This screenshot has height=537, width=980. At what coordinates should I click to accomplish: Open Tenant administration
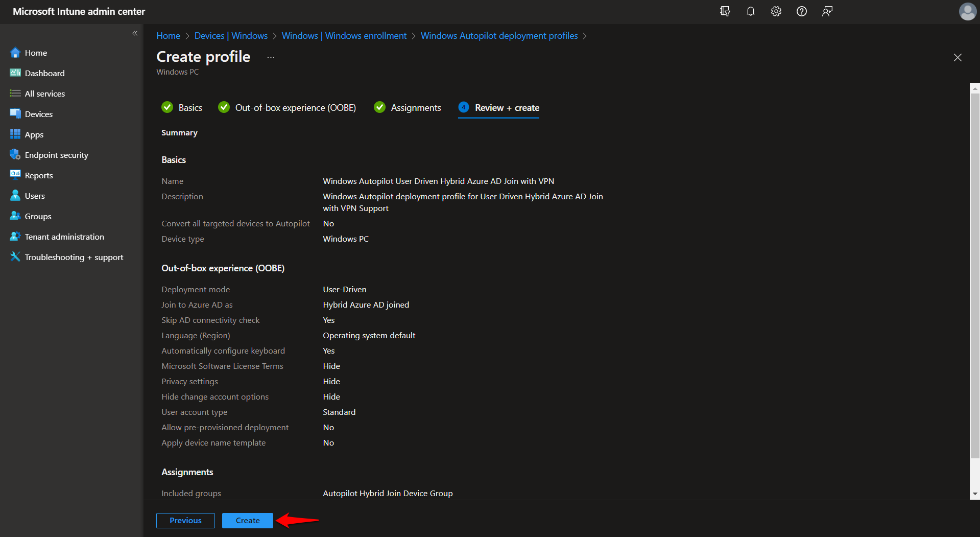pos(63,237)
